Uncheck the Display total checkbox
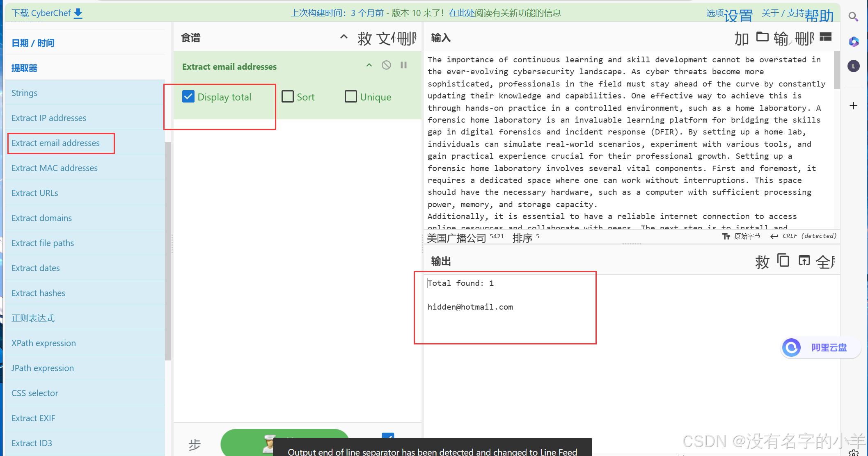The image size is (868, 456). pos(188,97)
